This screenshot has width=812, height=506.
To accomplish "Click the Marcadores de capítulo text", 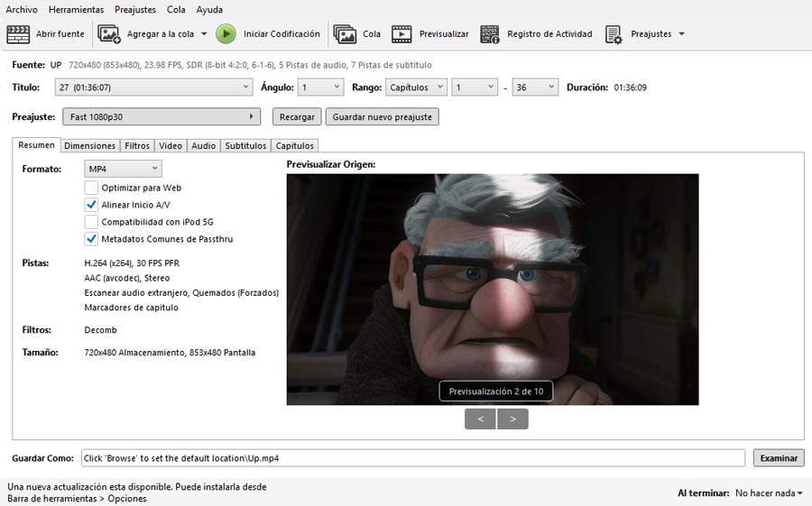I will pos(131,308).
